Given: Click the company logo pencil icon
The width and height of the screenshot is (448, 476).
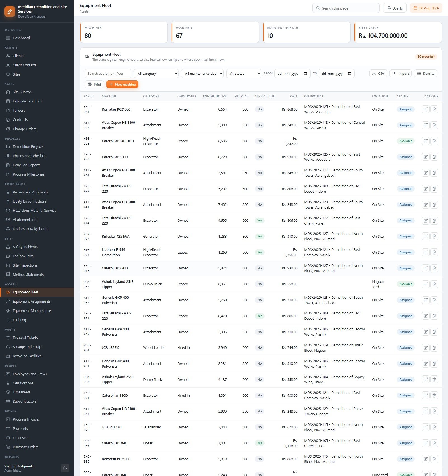Looking at the screenshot, I should point(10,11).
